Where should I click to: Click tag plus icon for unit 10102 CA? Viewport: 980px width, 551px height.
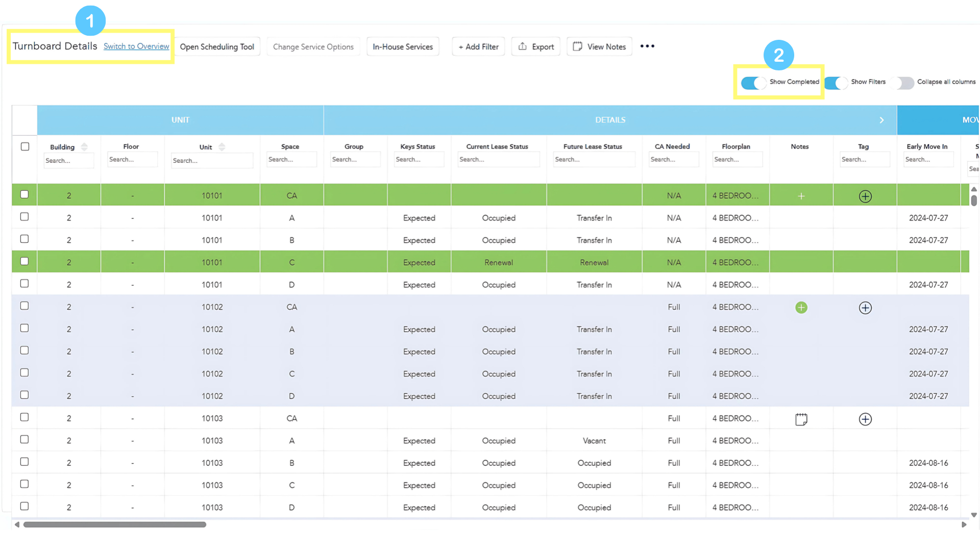pyautogui.click(x=865, y=308)
